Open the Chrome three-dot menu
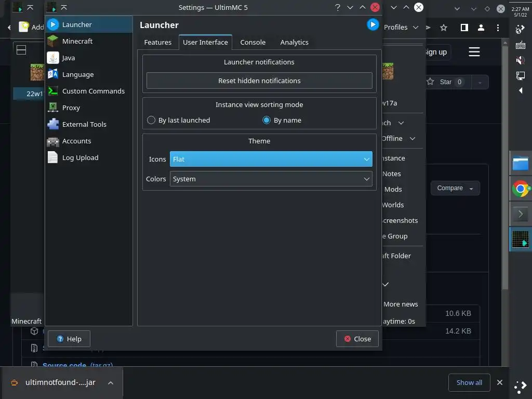This screenshot has width=532, height=399. pyautogui.click(x=498, y=28)
